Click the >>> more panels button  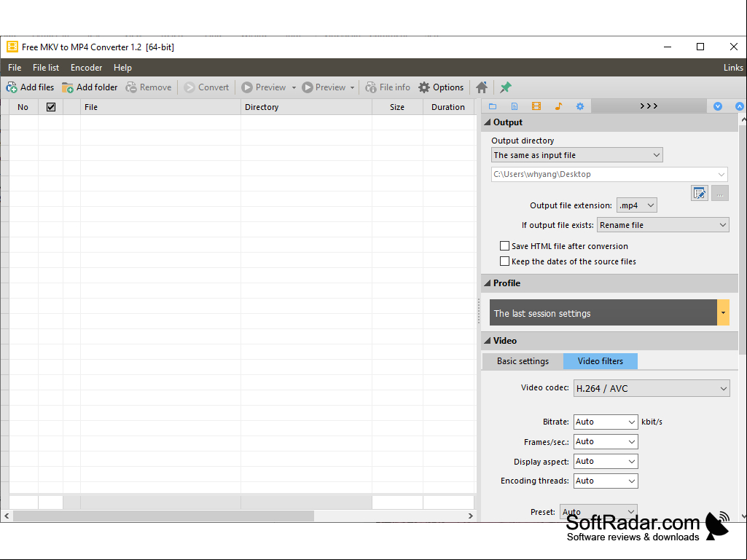(x=649, y=106)
